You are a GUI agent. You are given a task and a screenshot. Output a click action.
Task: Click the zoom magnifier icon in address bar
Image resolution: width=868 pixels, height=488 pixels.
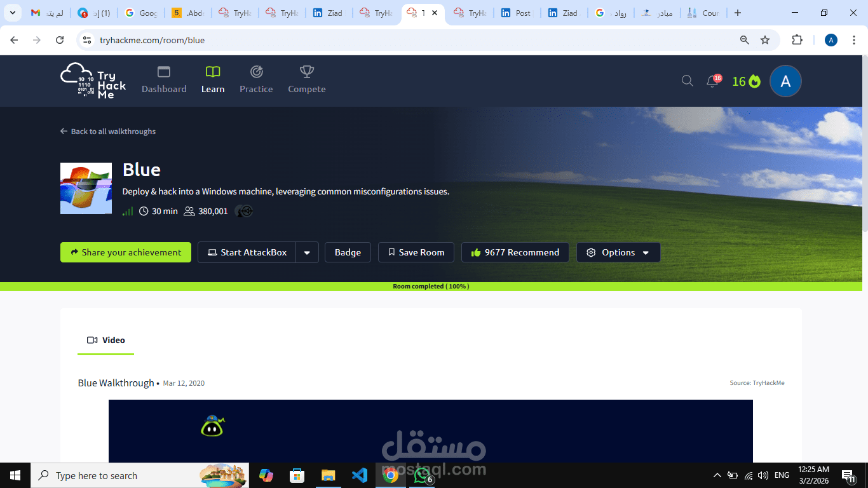coord(745,40)
